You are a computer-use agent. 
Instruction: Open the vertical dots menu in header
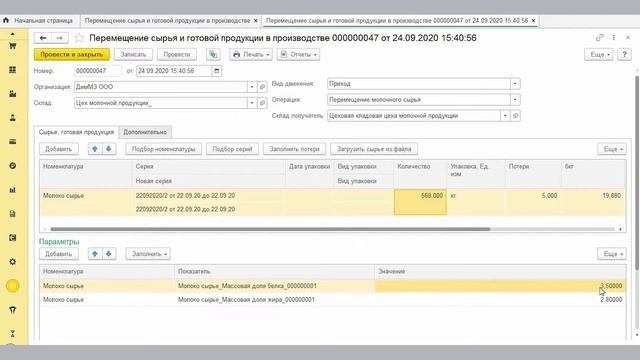[613, 38]
